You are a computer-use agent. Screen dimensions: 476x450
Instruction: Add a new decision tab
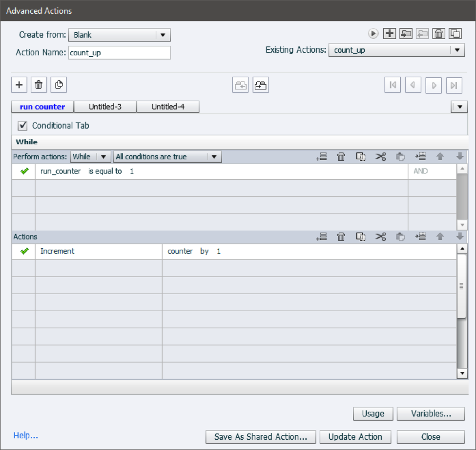pos(19,85)
